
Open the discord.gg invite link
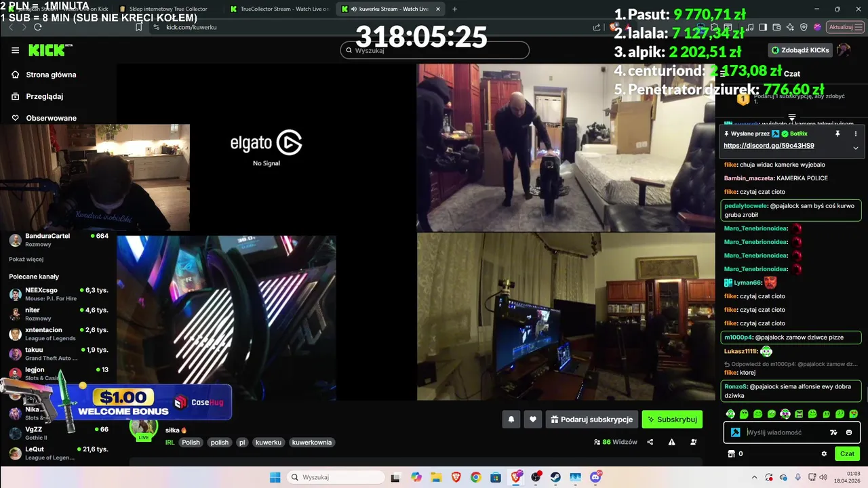pyautogui.click(x=768, y=146)
